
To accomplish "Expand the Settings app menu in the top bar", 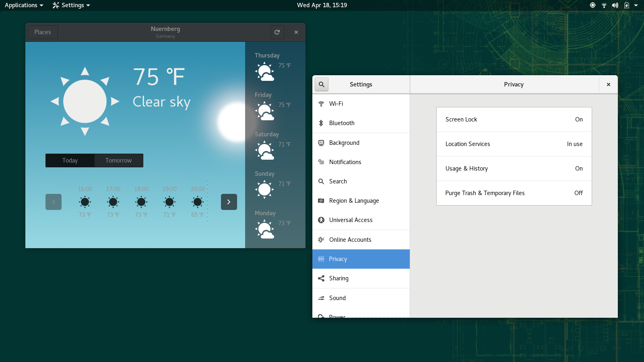I will [x=71, y=5].
